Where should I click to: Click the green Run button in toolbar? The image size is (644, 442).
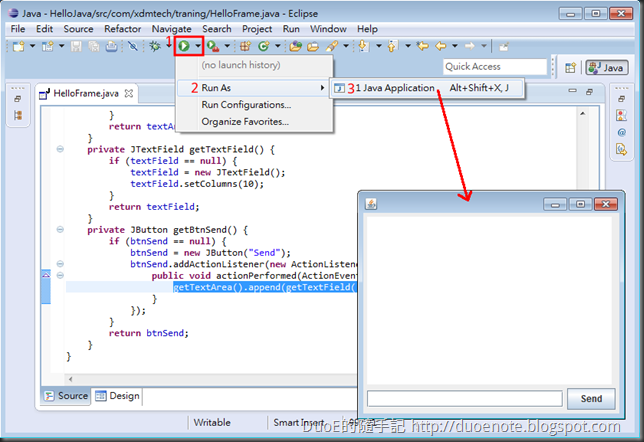point(184,46)
